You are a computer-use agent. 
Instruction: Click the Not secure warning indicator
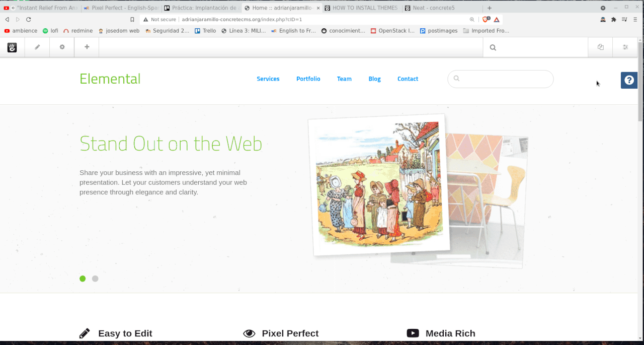coord(159,19)
